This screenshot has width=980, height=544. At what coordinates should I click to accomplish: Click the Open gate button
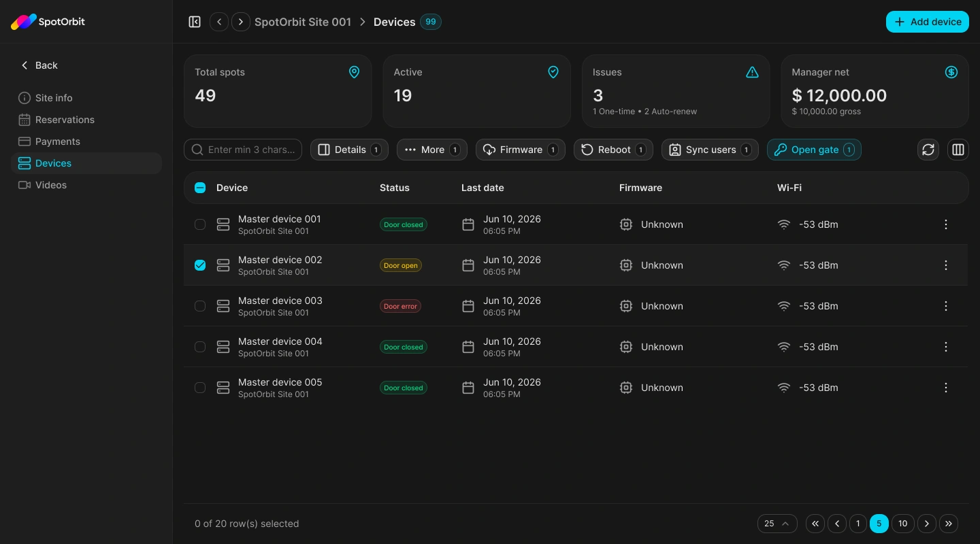coord(814,150)
